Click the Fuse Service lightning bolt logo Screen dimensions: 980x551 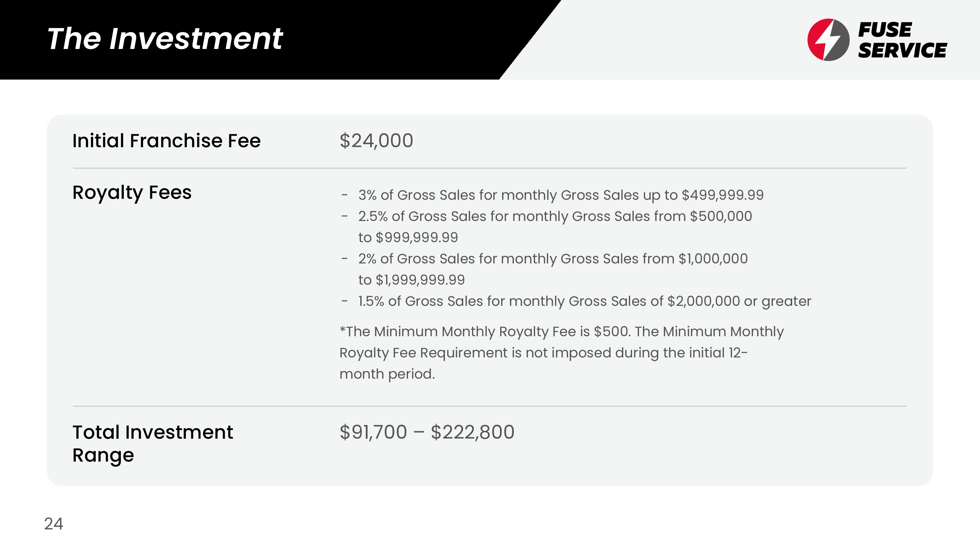click(828, 39)
